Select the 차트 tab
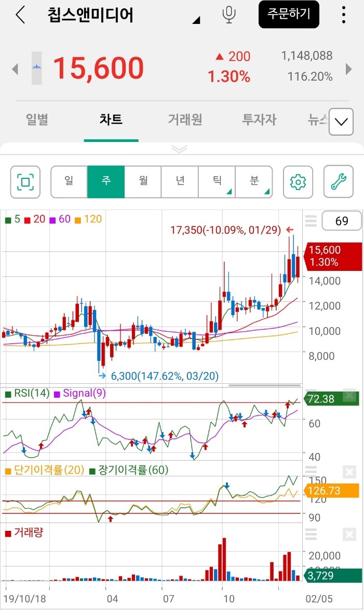The height and width of the screenshot is (613, 364). point(111,119)
